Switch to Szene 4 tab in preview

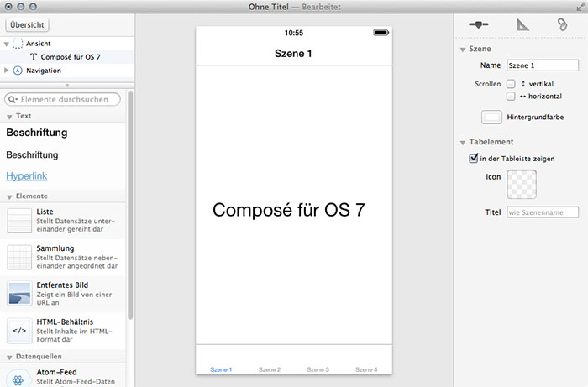pos(366,369)
